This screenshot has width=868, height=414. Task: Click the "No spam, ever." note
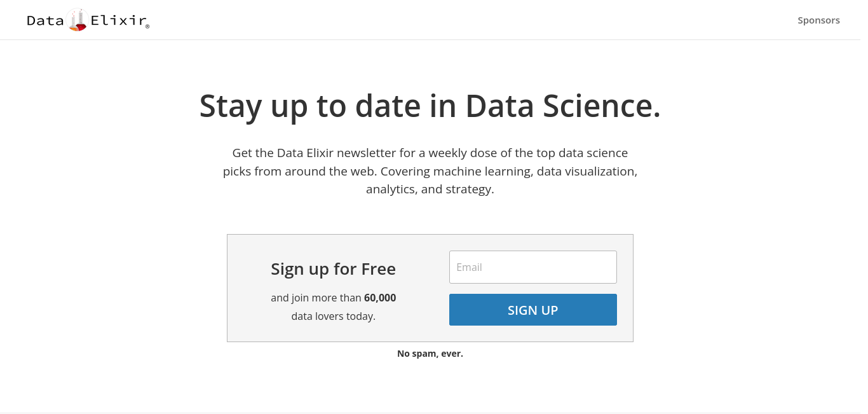430,354
